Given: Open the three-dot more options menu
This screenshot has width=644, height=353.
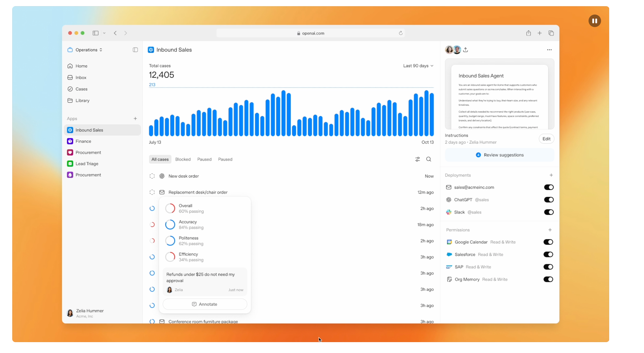Looking at the screenshot, I should 549,50.
